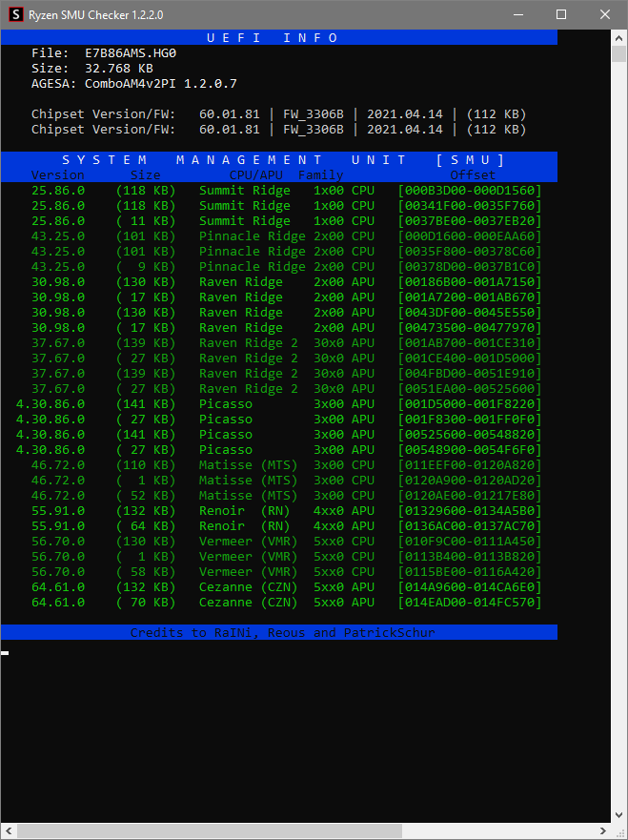Click the UEFI INFO header

[273, 37]
